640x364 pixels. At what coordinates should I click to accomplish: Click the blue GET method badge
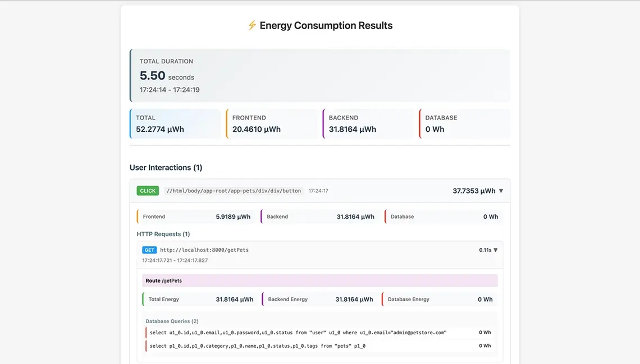149,250
